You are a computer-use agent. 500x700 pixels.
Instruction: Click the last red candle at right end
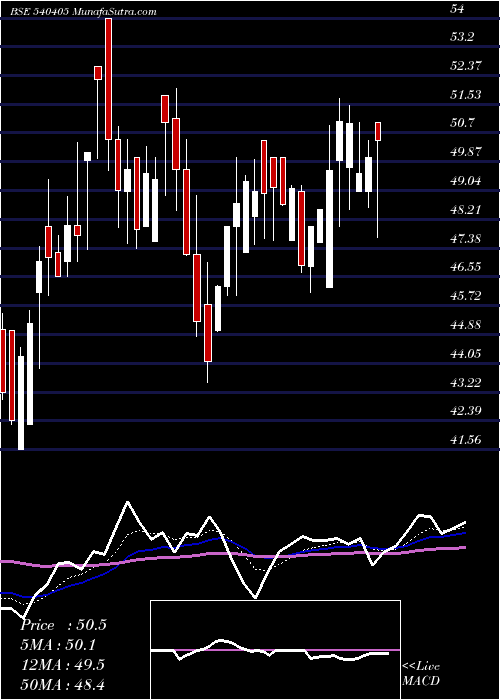click(378, 131)
